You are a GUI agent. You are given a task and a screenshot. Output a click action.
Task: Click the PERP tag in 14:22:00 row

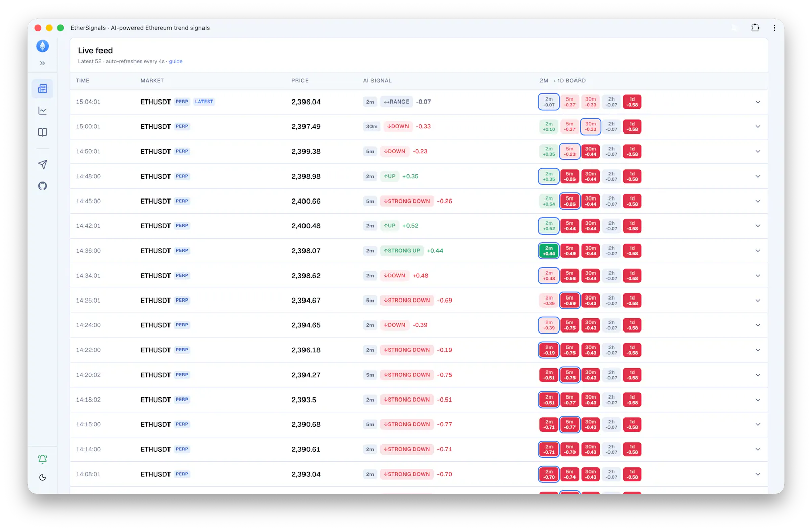coord(182,350)
